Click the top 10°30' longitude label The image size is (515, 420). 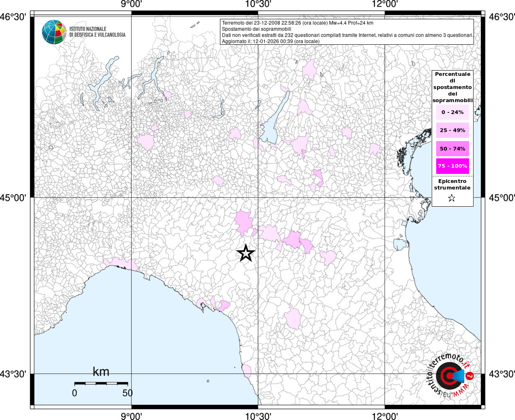point(258,4)
